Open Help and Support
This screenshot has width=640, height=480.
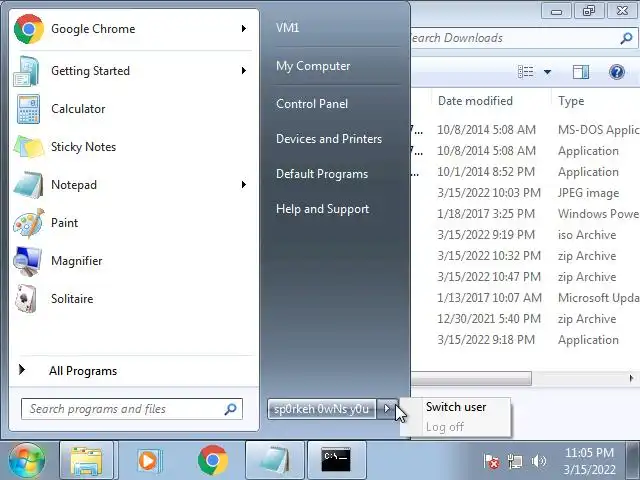click(x=322, y=209)
